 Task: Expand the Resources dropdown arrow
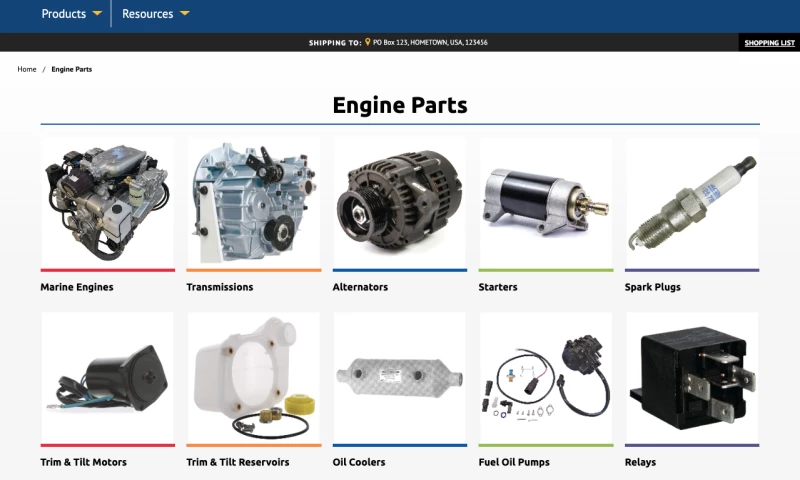(x=185, y=14)
